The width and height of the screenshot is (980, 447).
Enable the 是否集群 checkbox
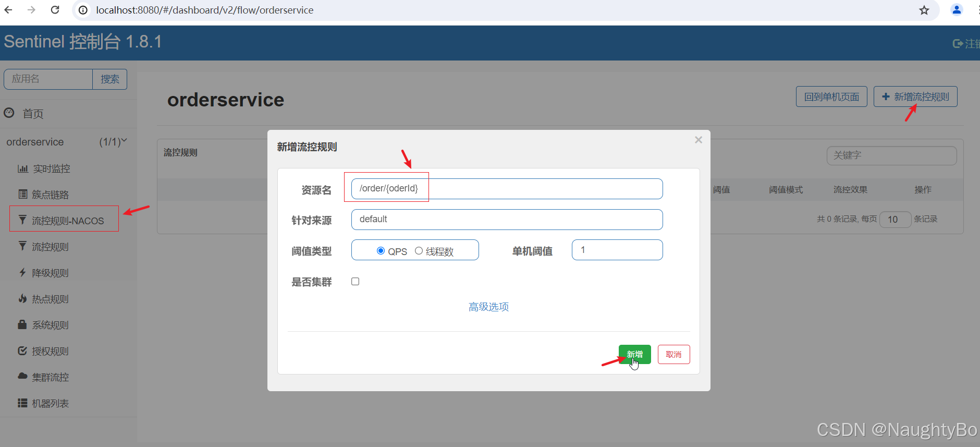356,282
